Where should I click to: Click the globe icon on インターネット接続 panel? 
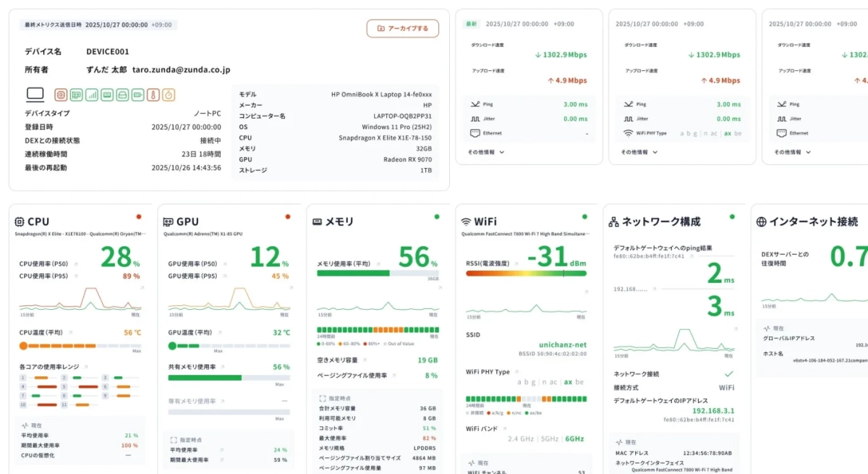coord(763,221)
